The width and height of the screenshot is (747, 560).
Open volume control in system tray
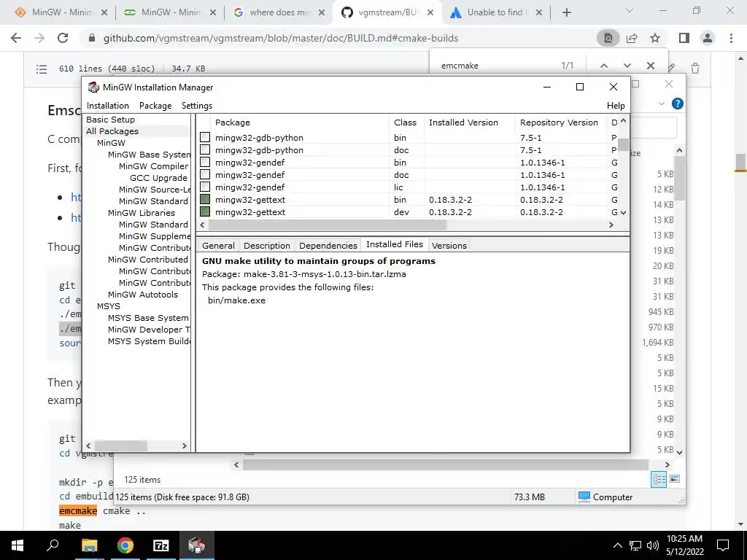(x=653, y=545)
